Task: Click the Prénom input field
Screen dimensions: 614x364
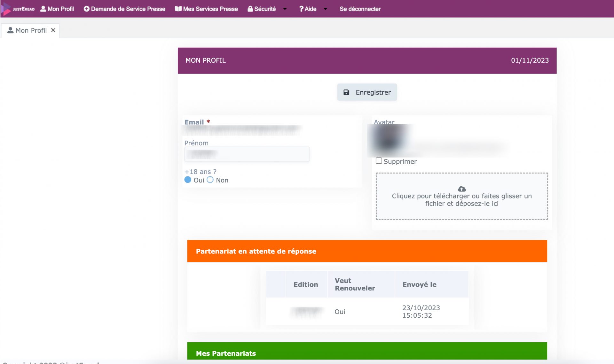Action: click(247, 154)
